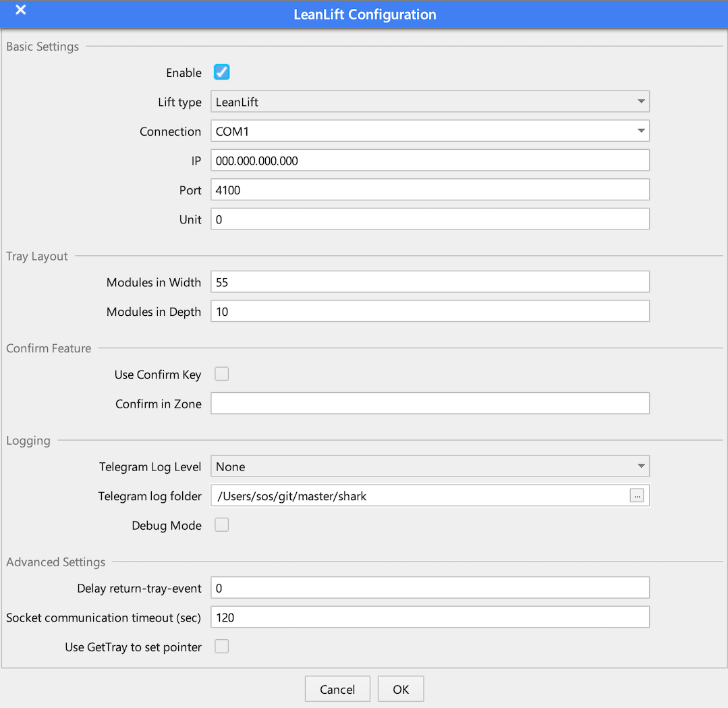Click the Confirm Feature section heading

pos(49,348)
